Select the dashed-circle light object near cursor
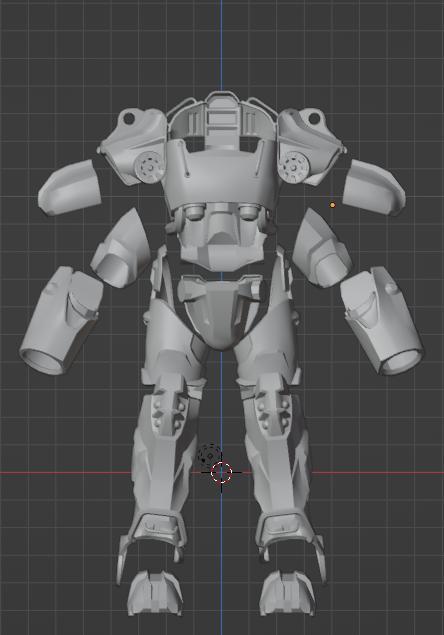The width and height of the screenshot is (444, 635). 209,456
